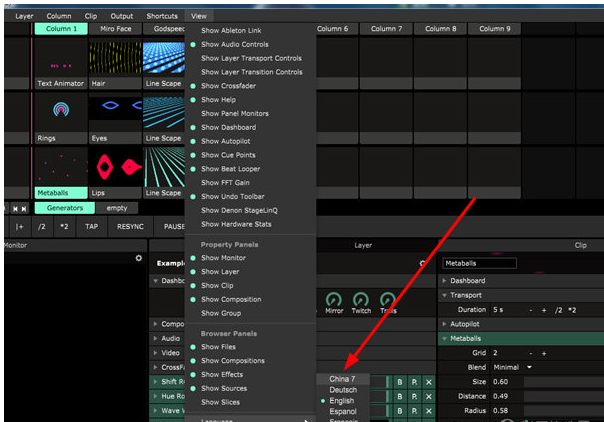Collapse the Transport section in Clip panel
Screen dimensions: 604x422
coord(444,295)
